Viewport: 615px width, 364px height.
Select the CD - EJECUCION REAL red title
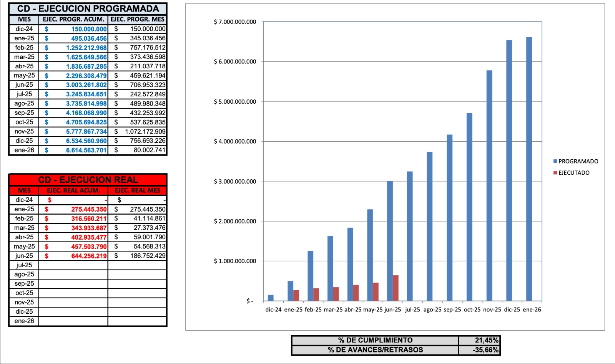(88, 180)
